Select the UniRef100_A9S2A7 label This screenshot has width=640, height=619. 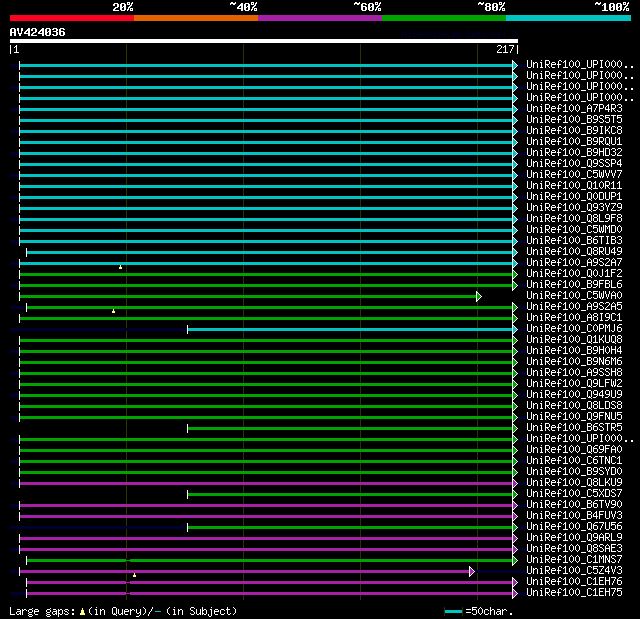click(x=574, y=263)
